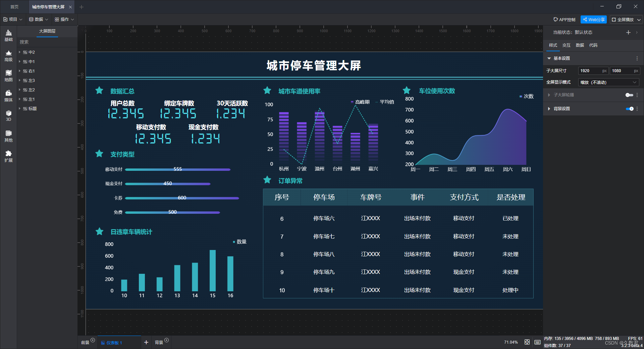Click the 平均值 legend item
Image resolution: width=644 pixels, height=349 pixels.
[385, 102]
